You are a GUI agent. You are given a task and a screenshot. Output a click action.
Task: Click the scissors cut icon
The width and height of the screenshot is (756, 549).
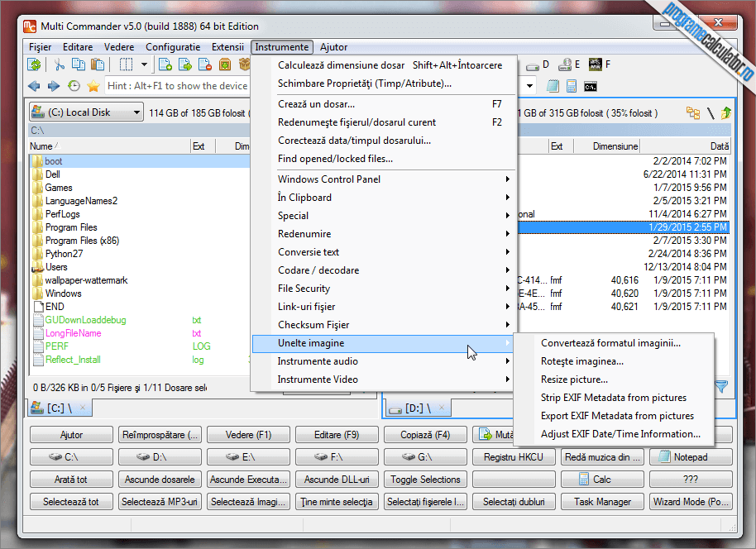point(60,64)
